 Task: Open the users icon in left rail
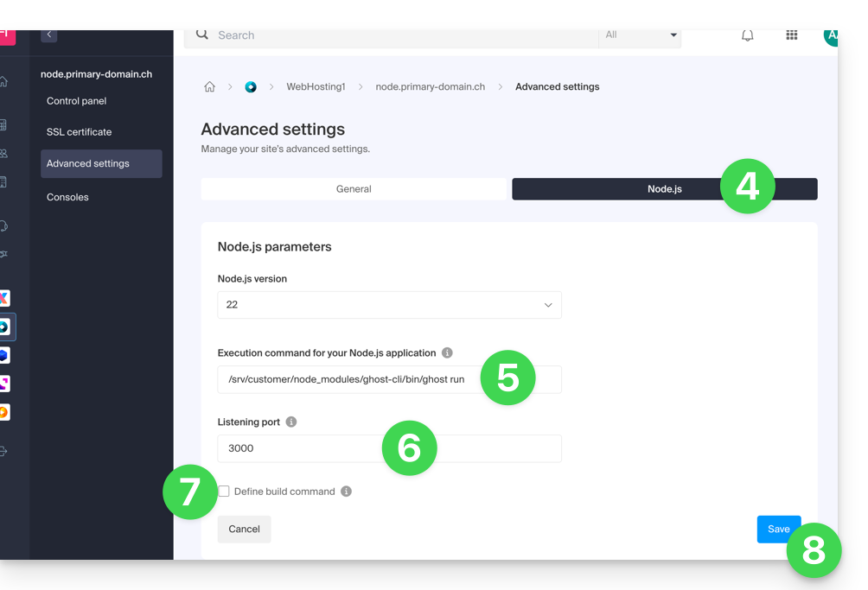3,153
